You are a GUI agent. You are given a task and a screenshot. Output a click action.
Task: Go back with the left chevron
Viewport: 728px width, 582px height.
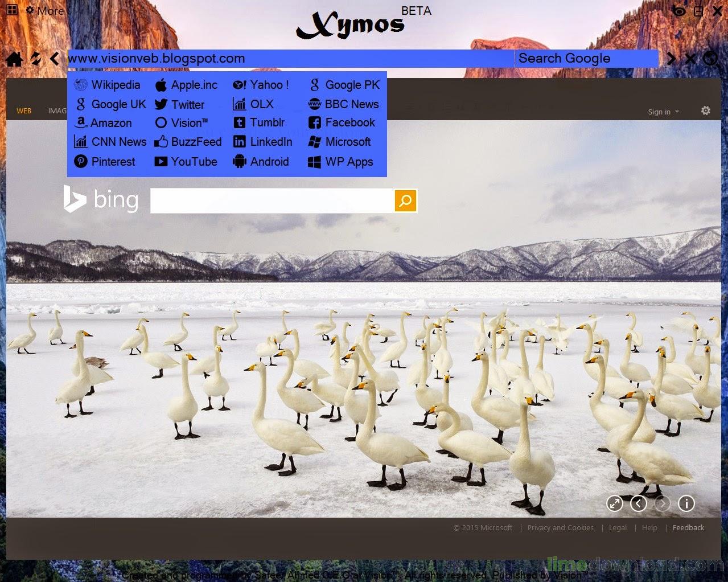55,58
